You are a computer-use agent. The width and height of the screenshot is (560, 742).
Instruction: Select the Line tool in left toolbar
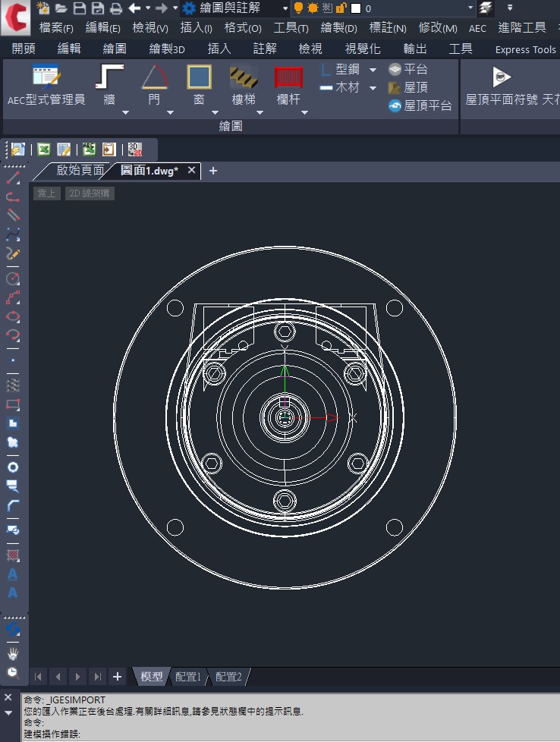coord(13,178)
